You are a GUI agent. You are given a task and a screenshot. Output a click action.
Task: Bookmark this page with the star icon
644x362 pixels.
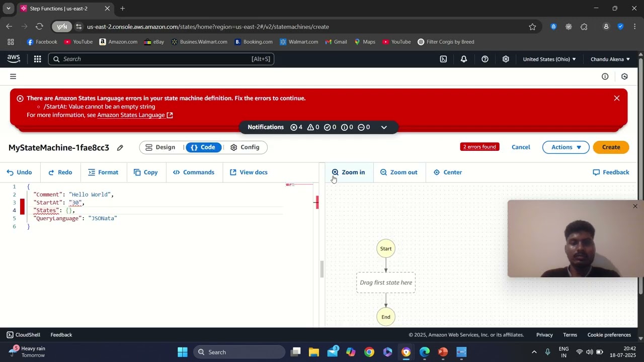point(532,27)
